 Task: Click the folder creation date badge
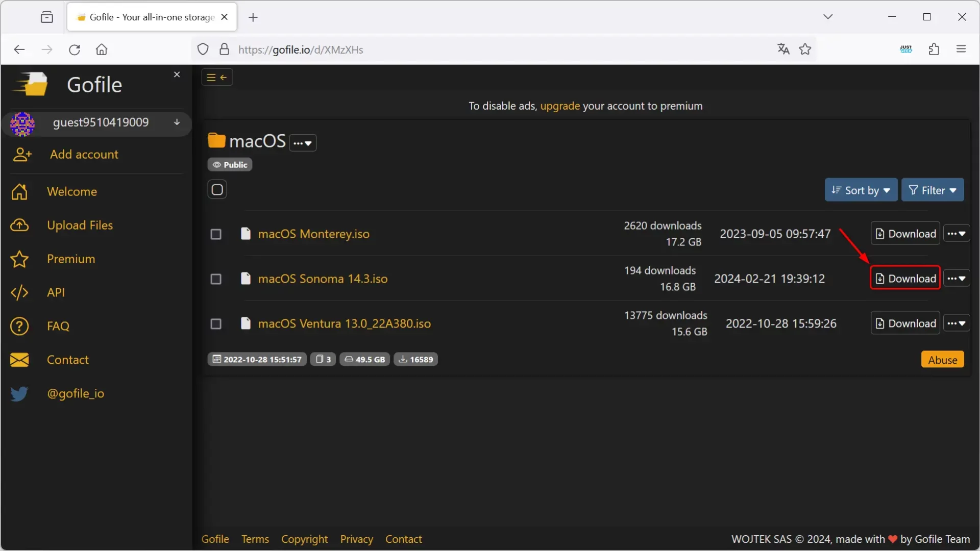(x=257, y=360)
